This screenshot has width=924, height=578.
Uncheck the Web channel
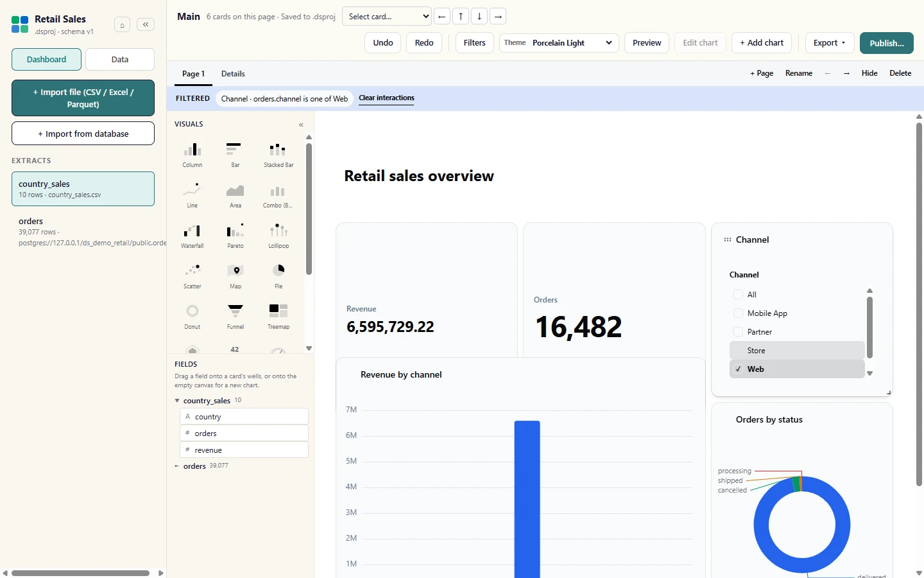pos(738,369)
